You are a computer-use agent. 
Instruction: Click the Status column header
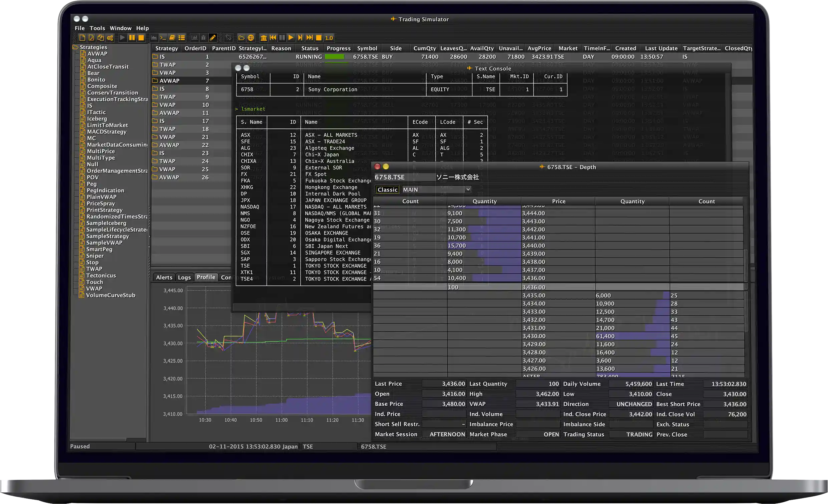tap(310, 48)
